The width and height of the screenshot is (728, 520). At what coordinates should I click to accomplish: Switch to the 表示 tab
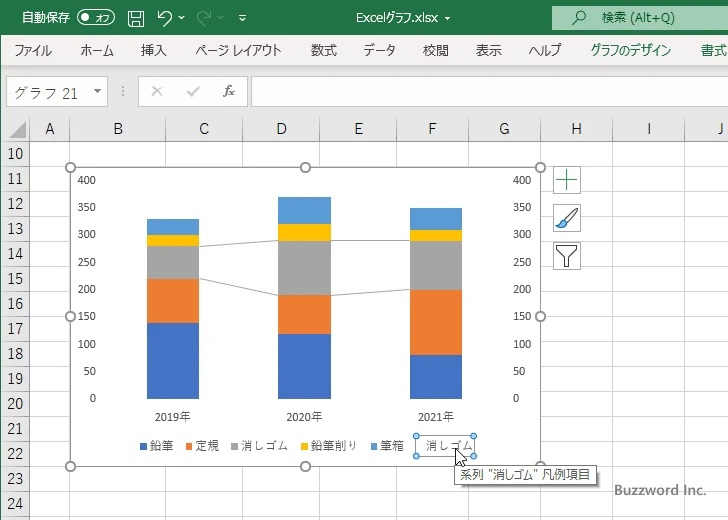488,50
